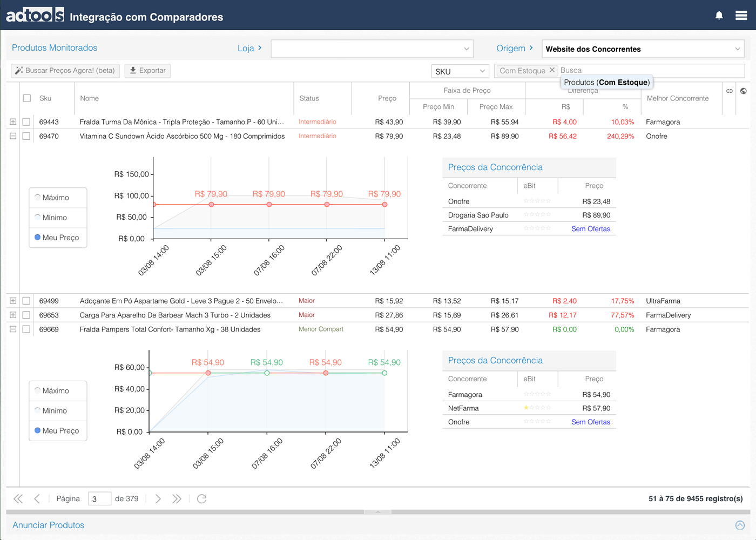Open the Origem dropdown Website dos Concorrentes
Image resolution: width=756 pixels, height=540 pixels.
[x=643, y=49]
